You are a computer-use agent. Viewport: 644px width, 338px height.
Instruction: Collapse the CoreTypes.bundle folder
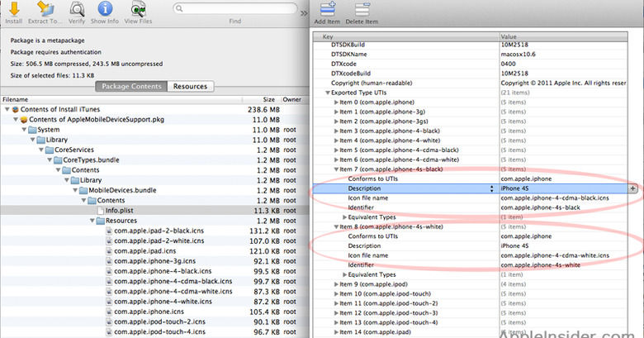point(50,160)
